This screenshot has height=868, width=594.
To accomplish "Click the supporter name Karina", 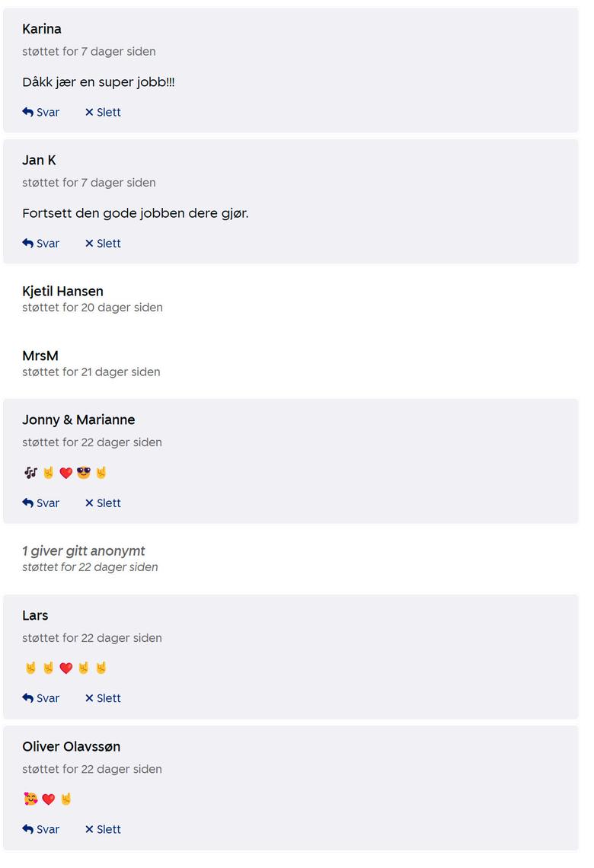I will tap(42, 29).
